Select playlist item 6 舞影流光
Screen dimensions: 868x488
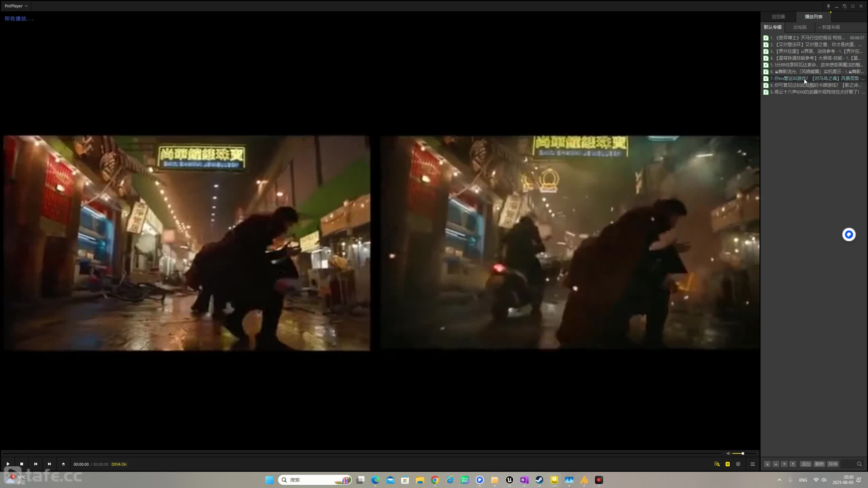(814, 72)
